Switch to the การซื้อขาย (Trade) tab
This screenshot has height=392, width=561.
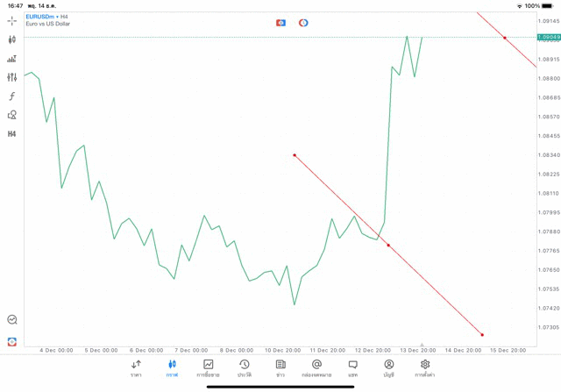click(x=208, y=368)
